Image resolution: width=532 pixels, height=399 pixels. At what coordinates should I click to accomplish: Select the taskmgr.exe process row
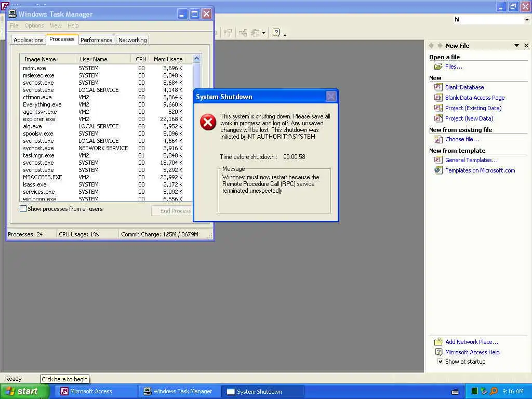(x=106, y=155)
